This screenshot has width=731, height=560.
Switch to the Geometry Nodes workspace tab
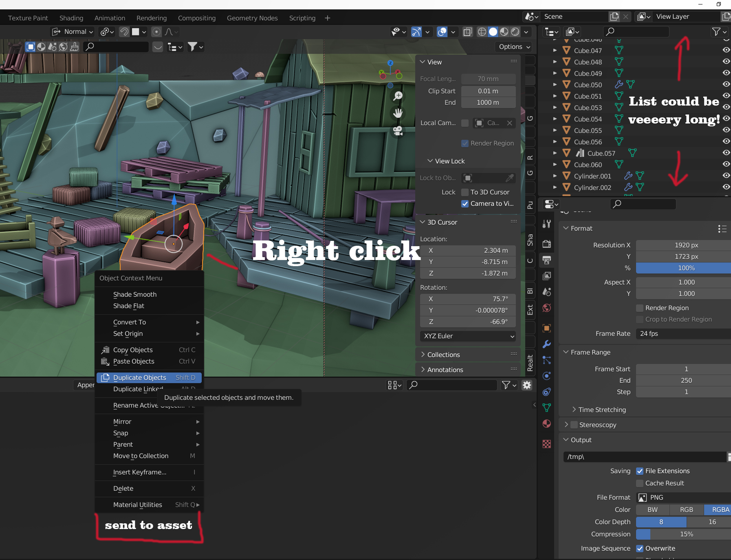(252, 18)
